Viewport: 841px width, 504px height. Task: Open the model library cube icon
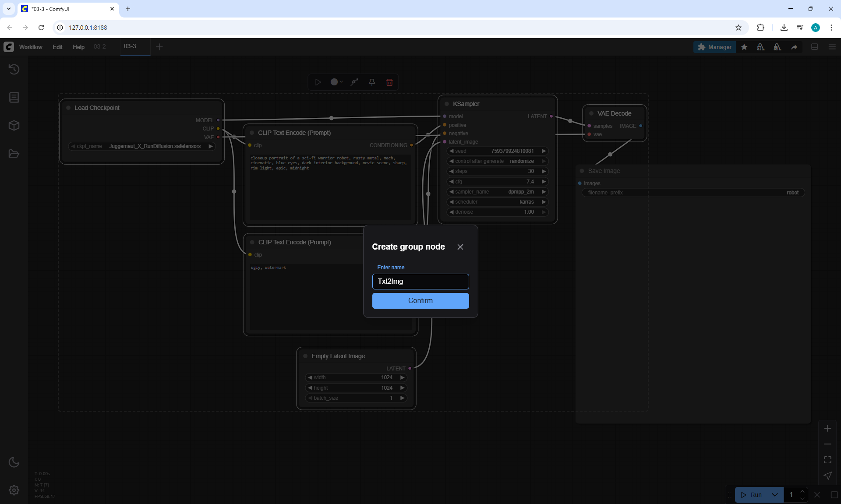coord(14,126)
